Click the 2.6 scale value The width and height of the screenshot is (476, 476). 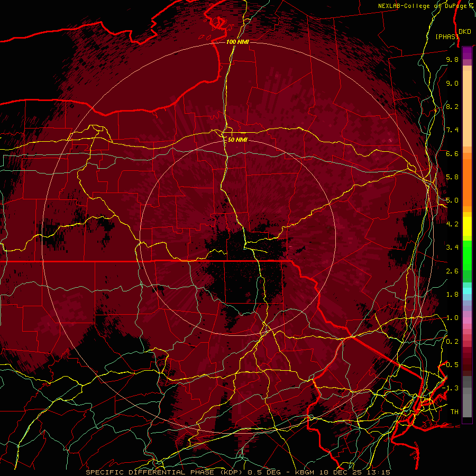[452, 271]
